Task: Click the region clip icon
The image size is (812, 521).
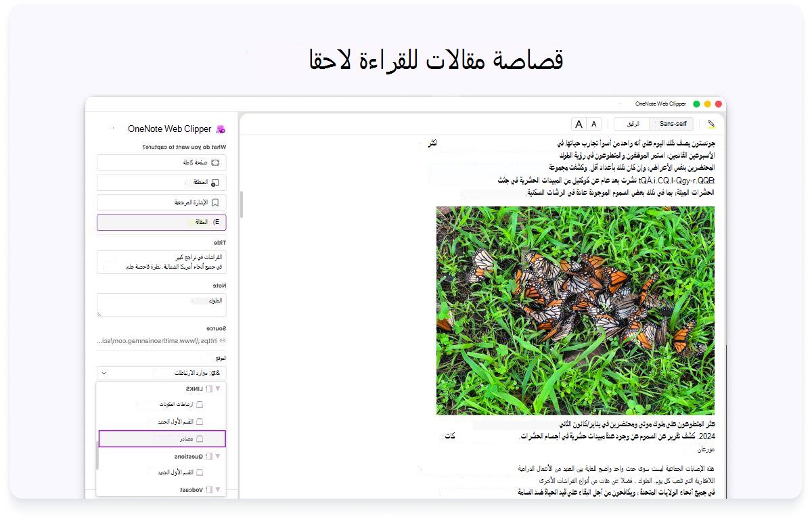Action: (x=215, y=183)
